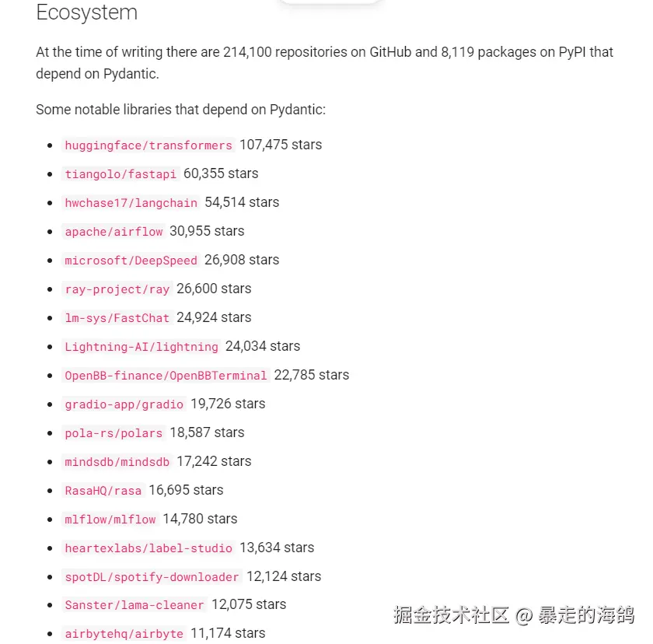Click the lm-sys/FastChat link
Viewport: 653px width, 644px height.
point(117,318)
